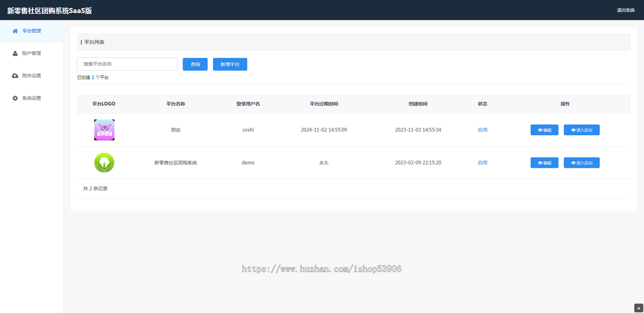This screenshot has width=644, height=313.
Task: Click the cloud icon beside 附件设置
Action: click(15, 76)
